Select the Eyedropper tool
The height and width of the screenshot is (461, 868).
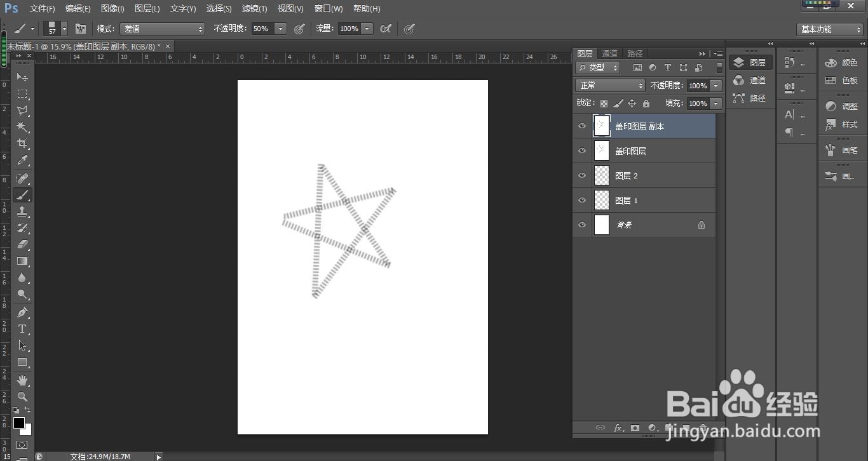click(x=22, y=160)
